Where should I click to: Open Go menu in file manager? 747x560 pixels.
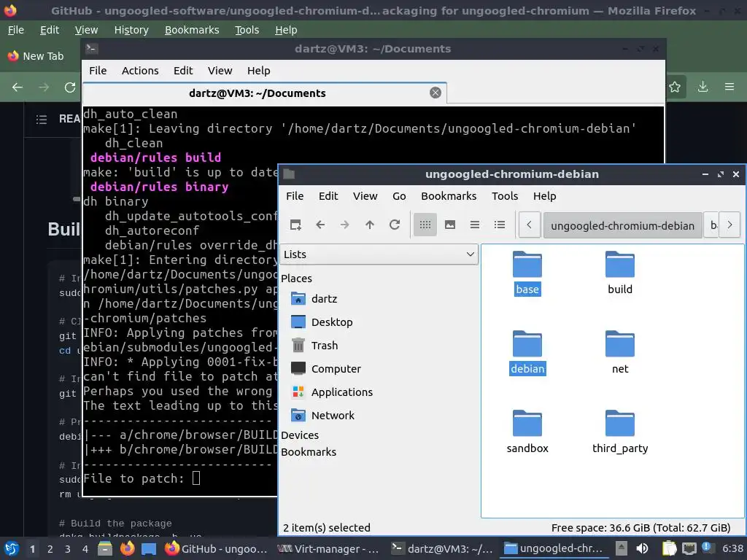[399, 196]
